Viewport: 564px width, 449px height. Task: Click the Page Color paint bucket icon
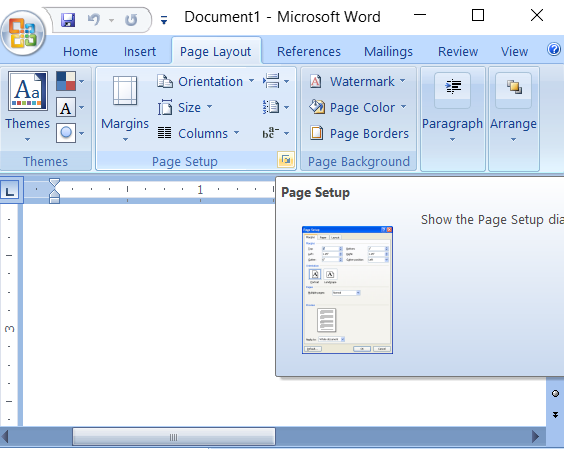pos(317,107)
